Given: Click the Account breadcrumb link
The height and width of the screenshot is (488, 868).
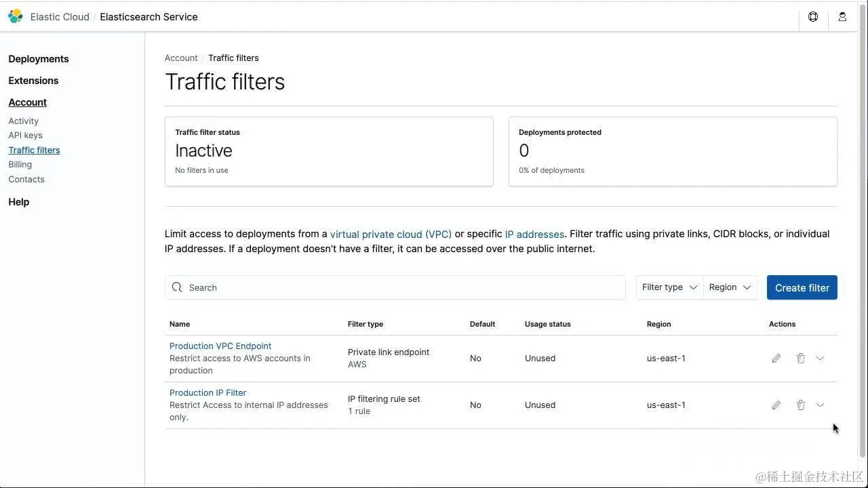Looking at the screenshot, I should point(181,58).
